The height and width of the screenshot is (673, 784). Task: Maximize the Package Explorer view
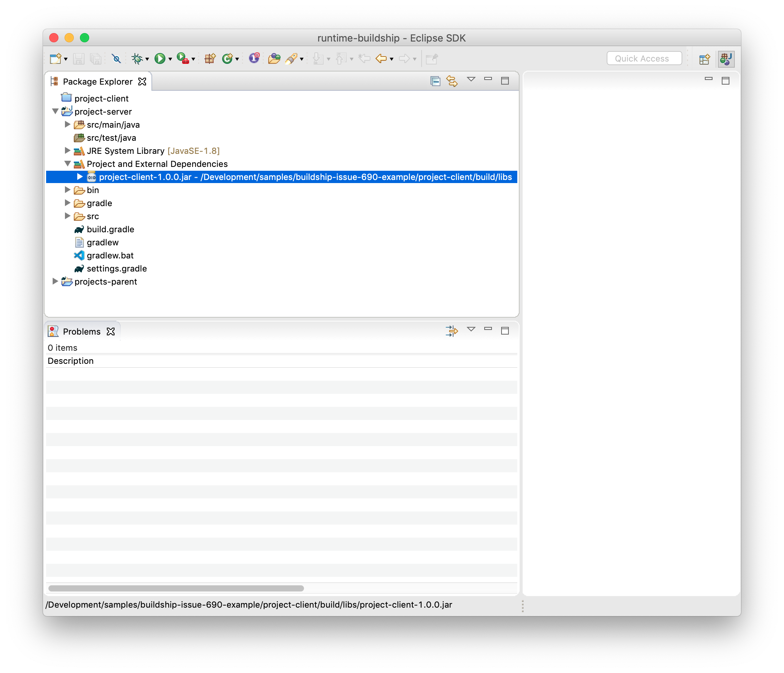[505, 81]
